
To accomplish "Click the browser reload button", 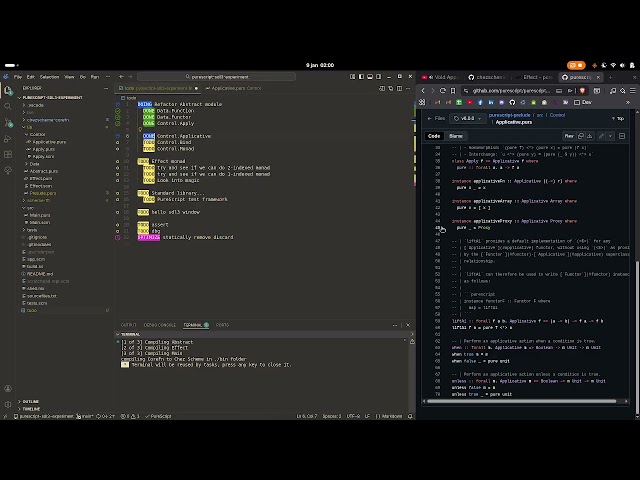I will tap(443, 91).
